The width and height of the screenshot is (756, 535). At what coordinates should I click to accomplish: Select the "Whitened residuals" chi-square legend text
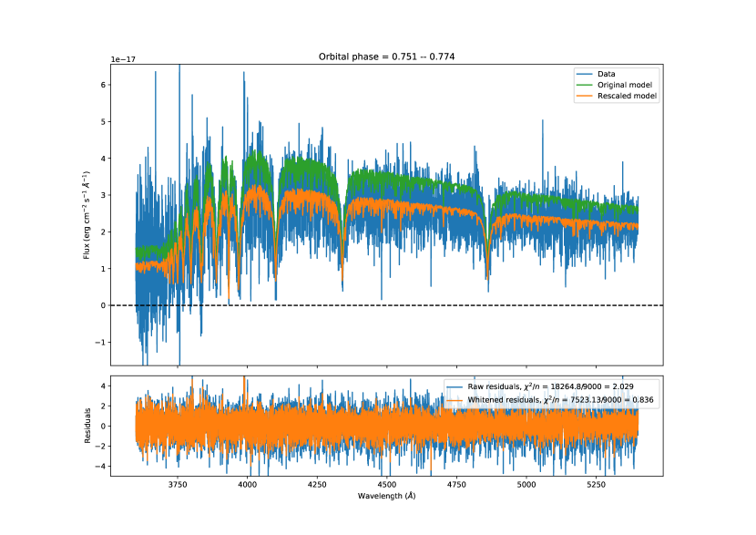tap(561, 400)
